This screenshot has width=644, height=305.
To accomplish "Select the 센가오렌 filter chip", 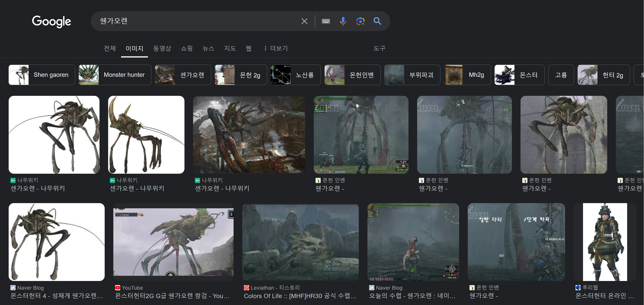I will click(x=183, y=75).
